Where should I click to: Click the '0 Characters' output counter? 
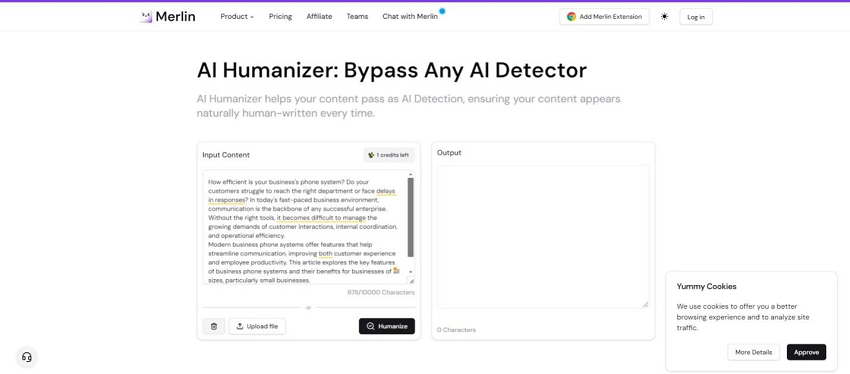(456, 330)
